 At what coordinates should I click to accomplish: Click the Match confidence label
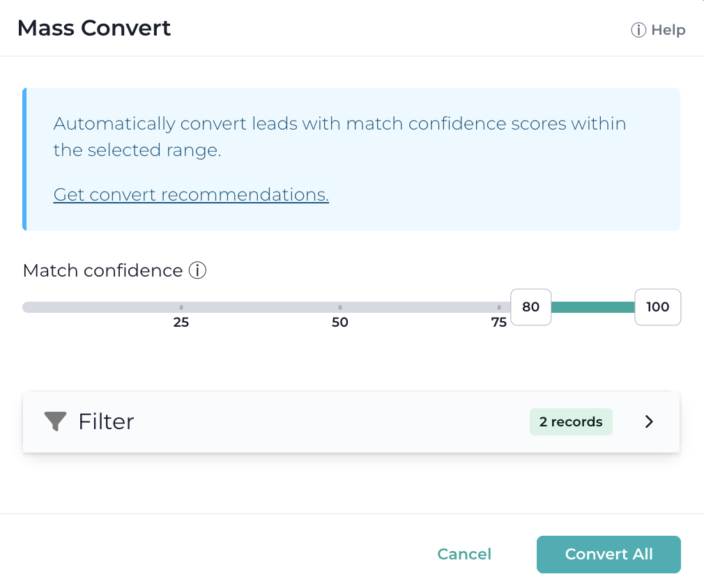point(103,270)
